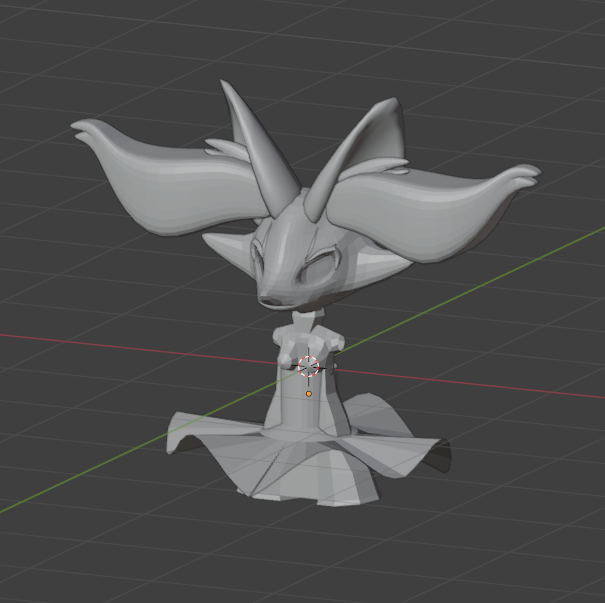Click the red-white 3D cursor

click(308, 367)
